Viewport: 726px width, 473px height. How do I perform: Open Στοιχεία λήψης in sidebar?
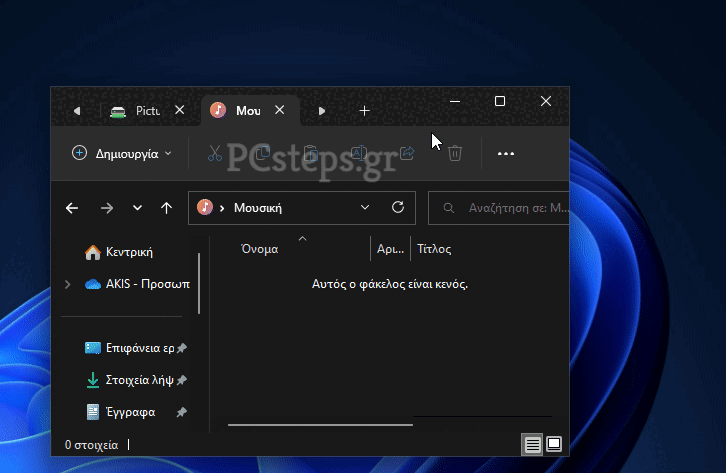tap(130, 380)
